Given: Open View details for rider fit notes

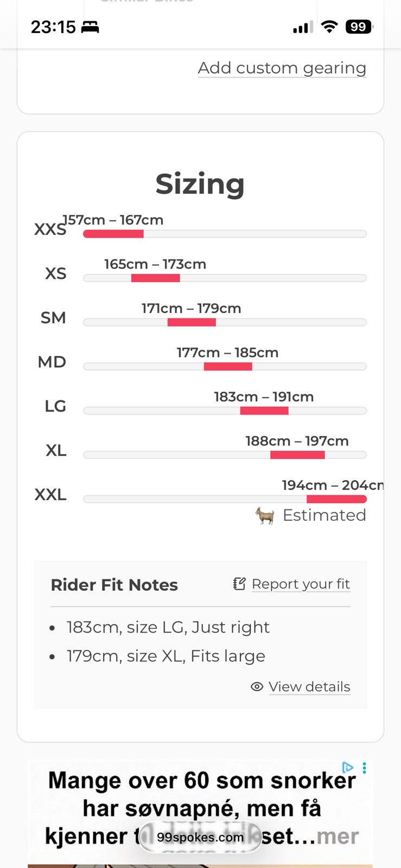Looking at the screenshot, I should (309, 687).
